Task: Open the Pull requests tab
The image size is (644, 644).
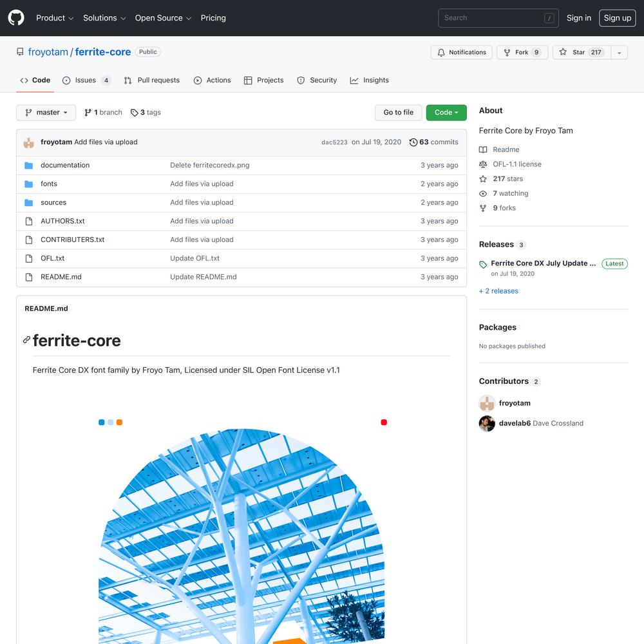Action: (x=152, y=80)
